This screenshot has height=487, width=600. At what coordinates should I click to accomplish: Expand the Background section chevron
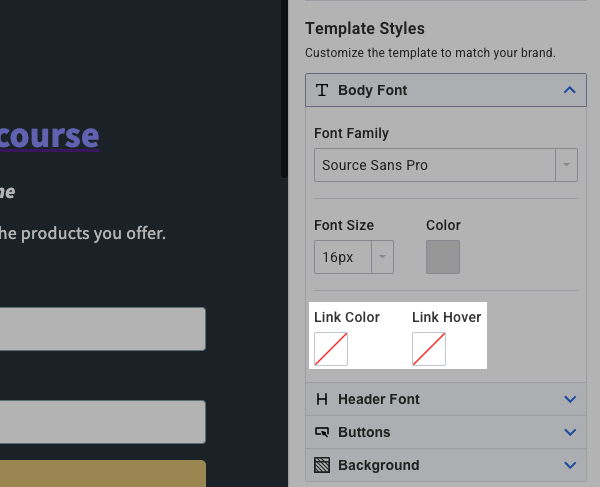point(570,465)
